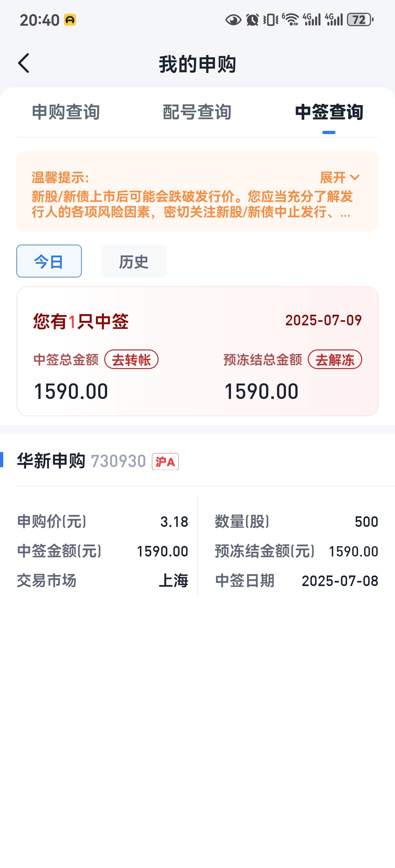Select the 今日 filter
The width and height of the screenshot is (395, 868).
click(x=49, y=261)
